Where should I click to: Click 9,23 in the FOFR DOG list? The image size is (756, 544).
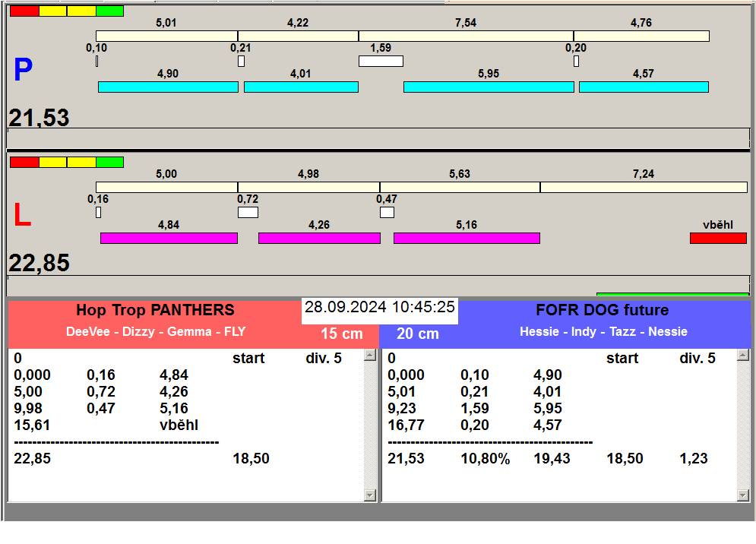tap(402, 409)
